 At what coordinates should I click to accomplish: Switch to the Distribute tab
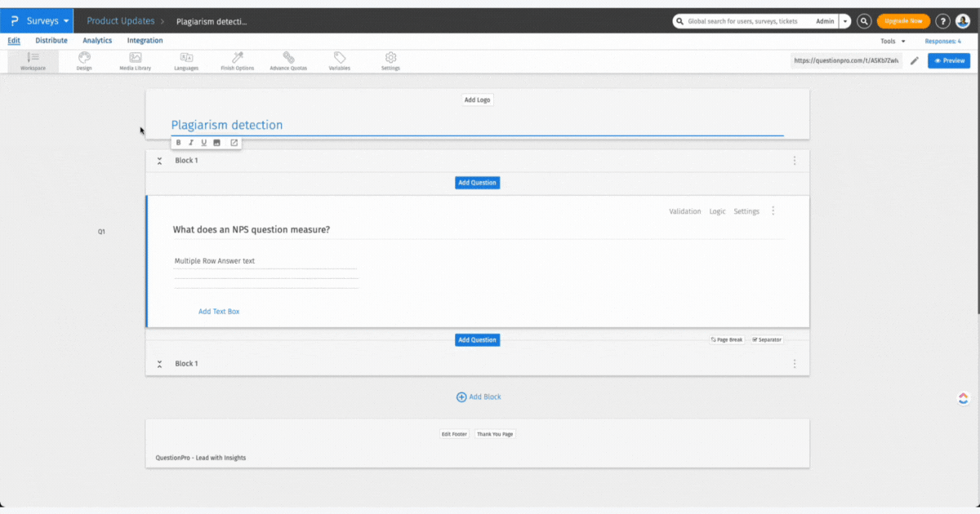point(51,41)
